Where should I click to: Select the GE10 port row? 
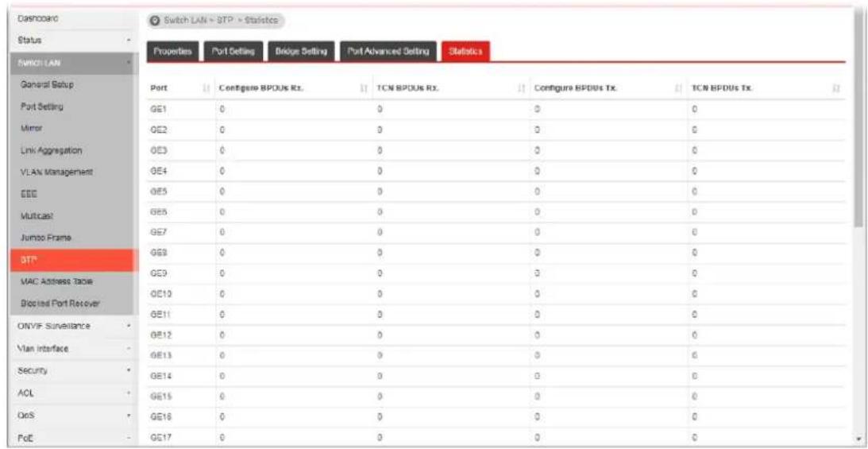tap(496, 295)
